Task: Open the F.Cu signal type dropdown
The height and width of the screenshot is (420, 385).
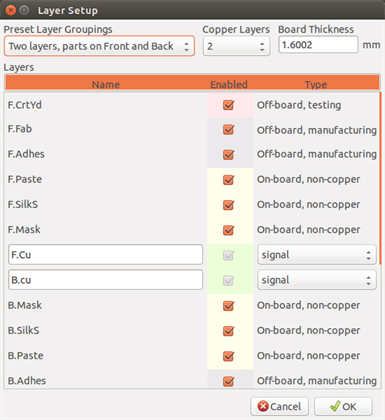Action: coord(317,255)
